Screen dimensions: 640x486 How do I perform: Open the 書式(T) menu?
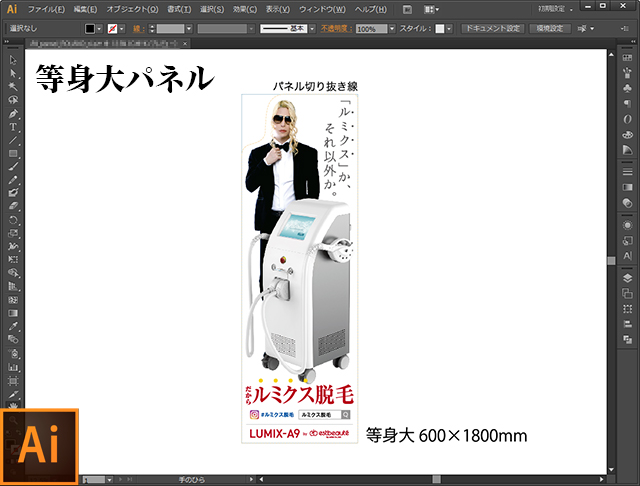click(x=179, y=9)
